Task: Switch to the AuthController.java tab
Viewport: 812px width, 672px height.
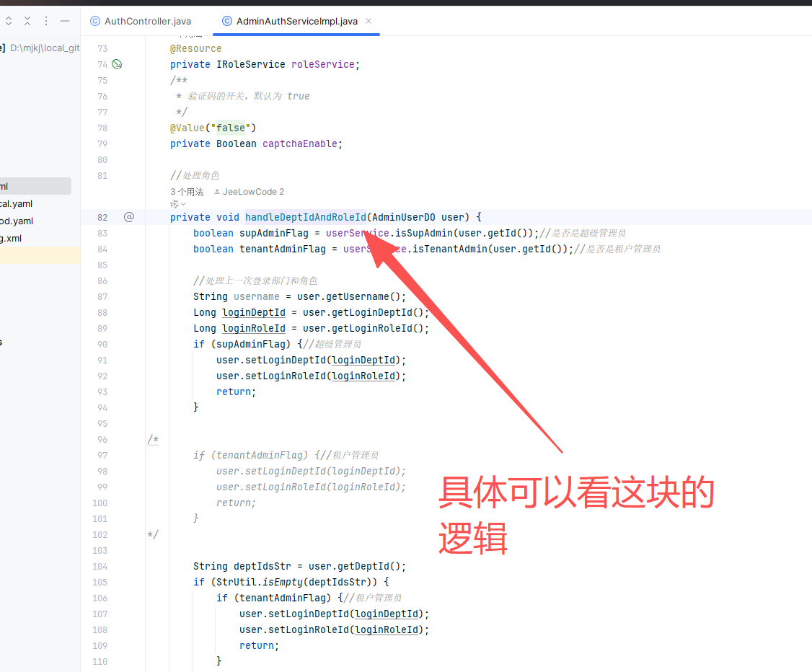Action: 147,22
